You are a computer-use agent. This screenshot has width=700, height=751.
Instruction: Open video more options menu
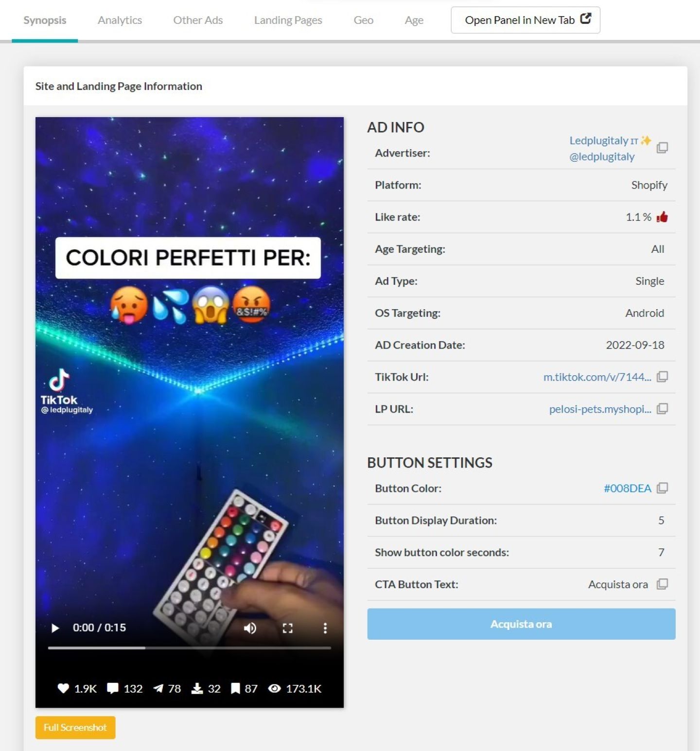(x=325, y=628)
